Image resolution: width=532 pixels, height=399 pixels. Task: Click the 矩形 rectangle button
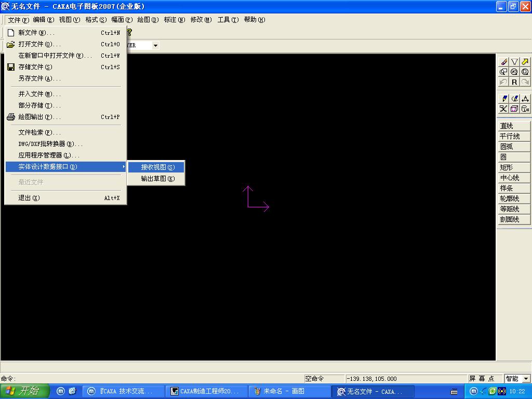514,168
